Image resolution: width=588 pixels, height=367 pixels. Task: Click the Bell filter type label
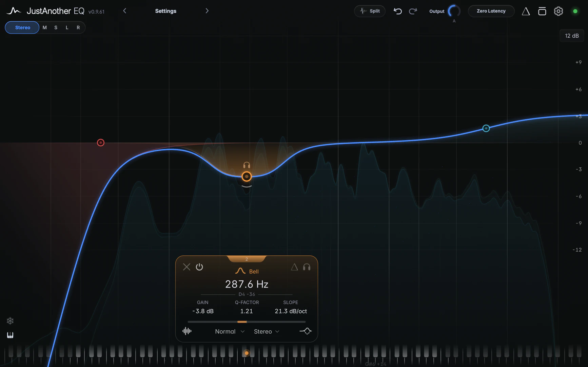254,272
